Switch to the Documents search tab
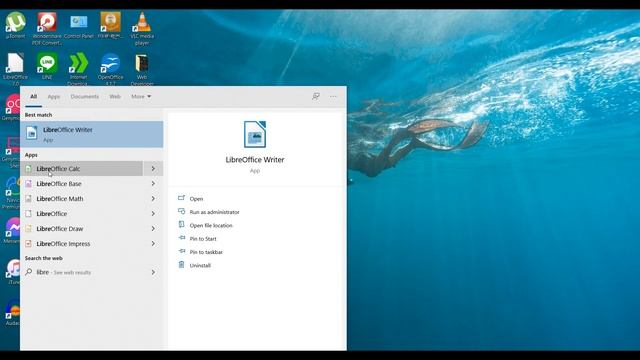 point(84,97)
